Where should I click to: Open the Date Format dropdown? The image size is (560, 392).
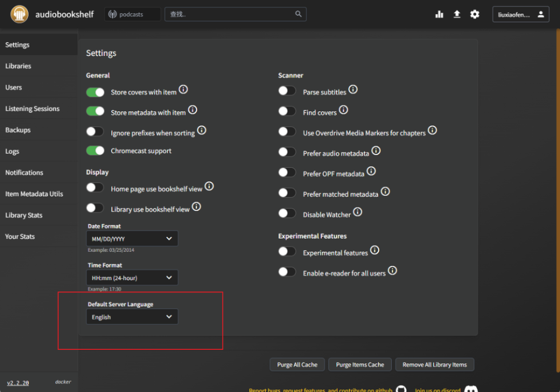tap(132, 239)
